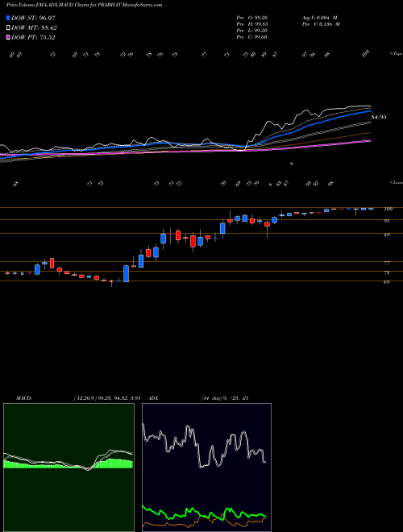Click the 89 price axis label

coord(387,235)
